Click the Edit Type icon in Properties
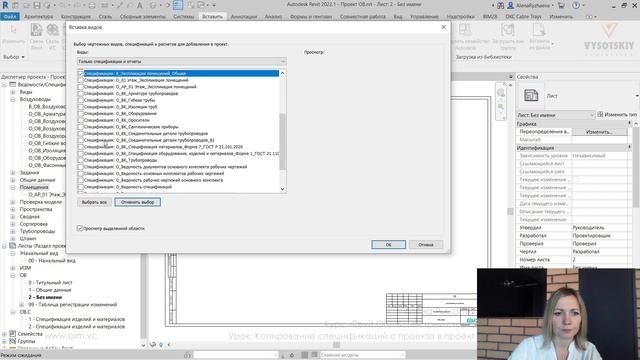The image size is (640, 360). (600, 115)
